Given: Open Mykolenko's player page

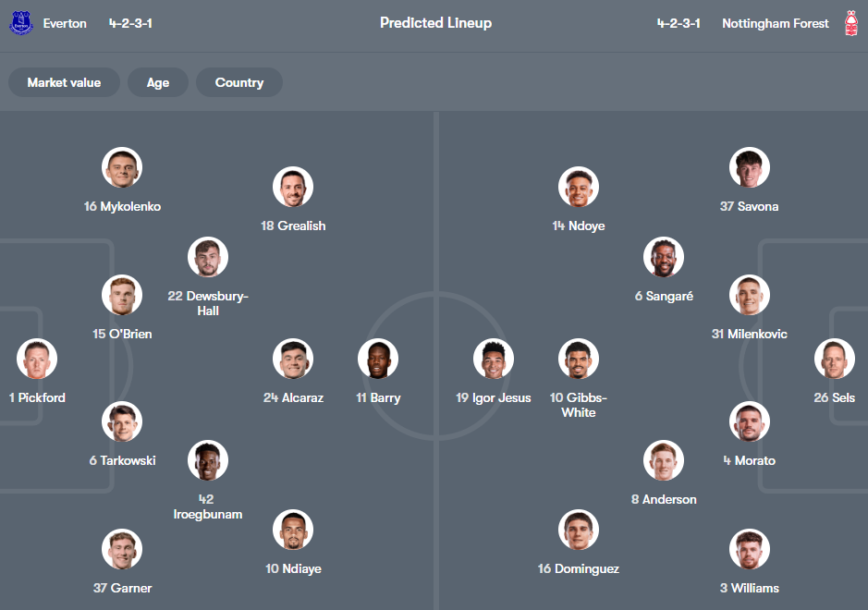Looking at the screenshot, I should click(122, 167).
